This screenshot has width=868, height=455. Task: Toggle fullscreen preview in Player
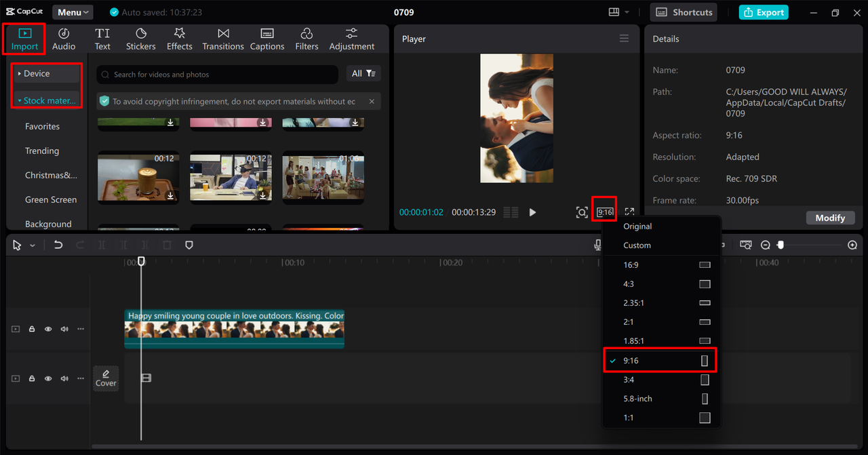629,212
